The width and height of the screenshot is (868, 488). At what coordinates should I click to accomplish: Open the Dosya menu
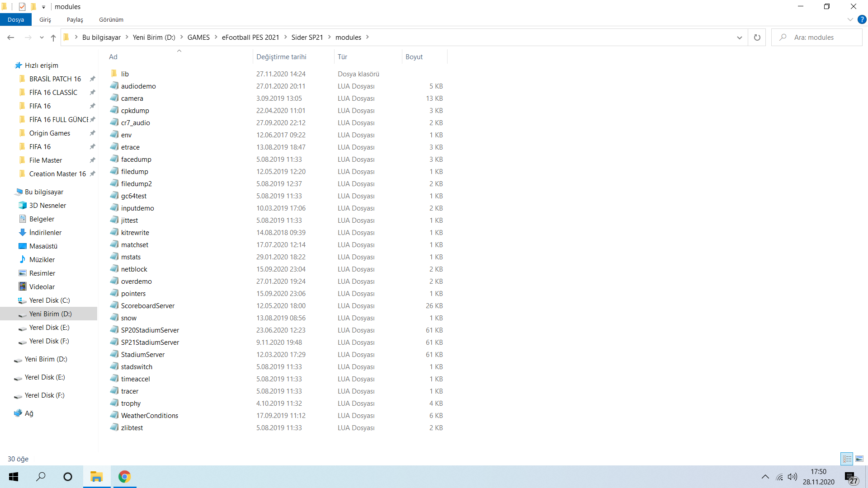click(16, 19)
